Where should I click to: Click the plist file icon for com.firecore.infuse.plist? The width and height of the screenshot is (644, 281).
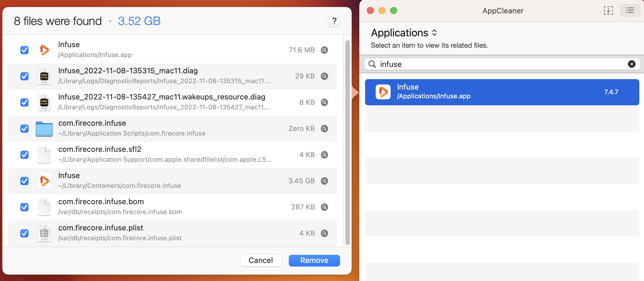click(x=44, y=233)
